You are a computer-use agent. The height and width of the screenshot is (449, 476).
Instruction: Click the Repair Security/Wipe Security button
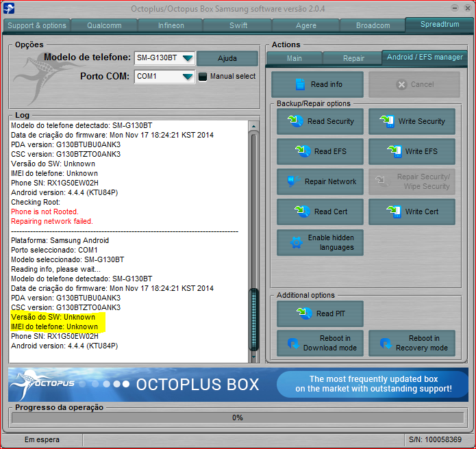click(412, 181)
